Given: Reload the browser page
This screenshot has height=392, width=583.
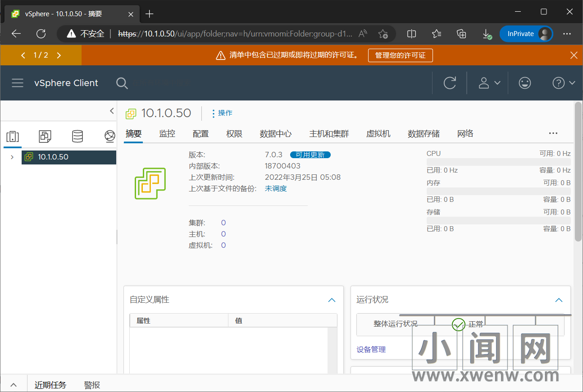Looking at the screenshot, I should point(41,34).
